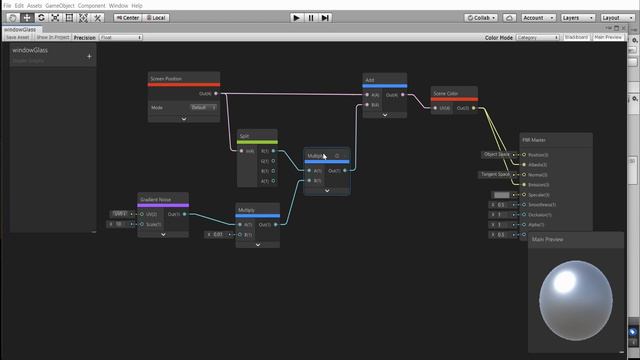Click the Gradient Noise Out(1) port
Image resolution: width=640 pixels, height=360 pixels.
click(184, 214)
